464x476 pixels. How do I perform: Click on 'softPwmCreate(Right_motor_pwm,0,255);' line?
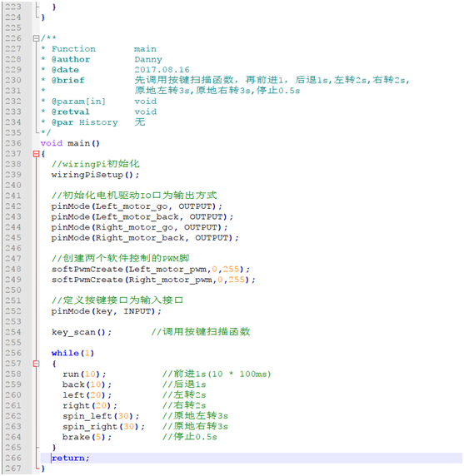coord(153,280)
